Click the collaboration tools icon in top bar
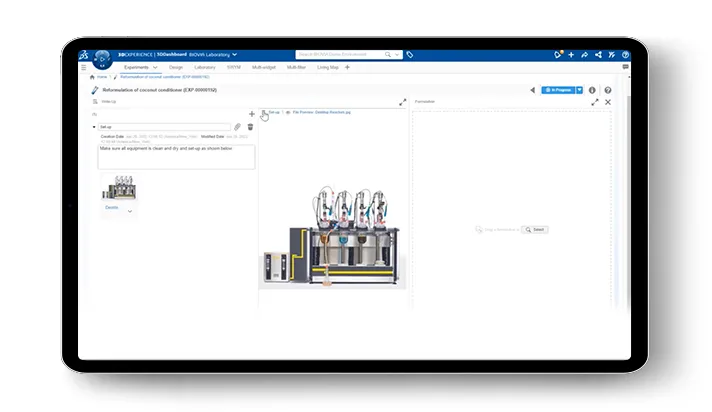 [612, 55]
